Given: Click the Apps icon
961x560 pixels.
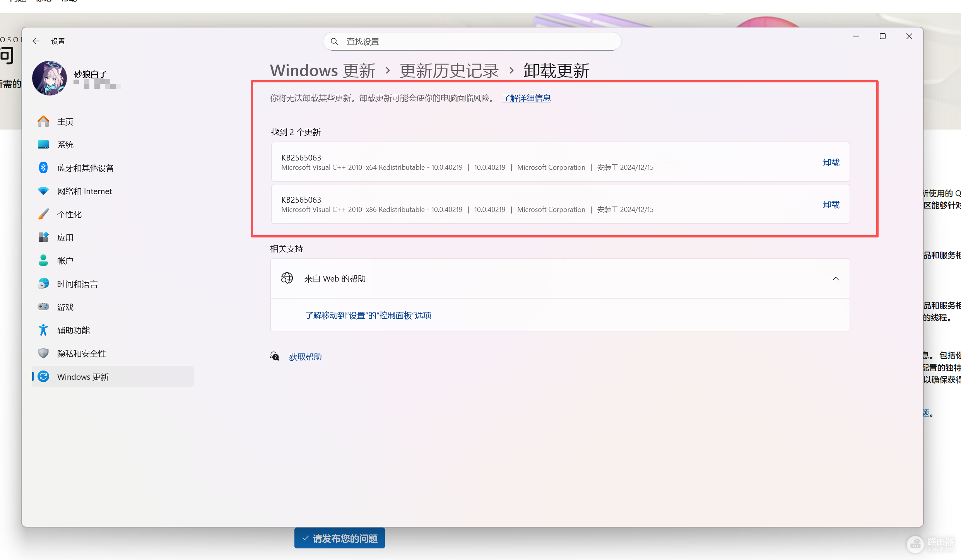Looking at the screenshot, I should [x=43, y=237].
